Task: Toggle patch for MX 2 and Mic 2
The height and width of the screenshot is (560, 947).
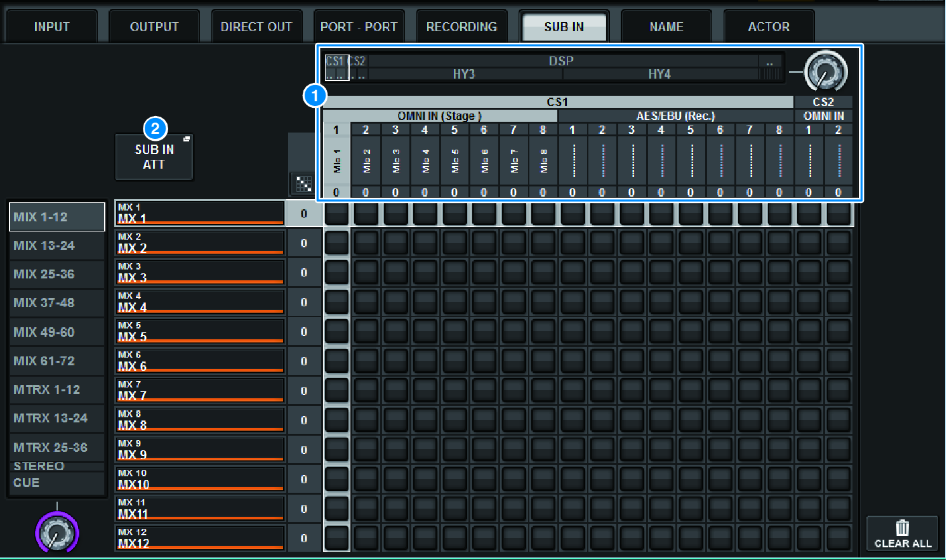Action: click(366, 244)
